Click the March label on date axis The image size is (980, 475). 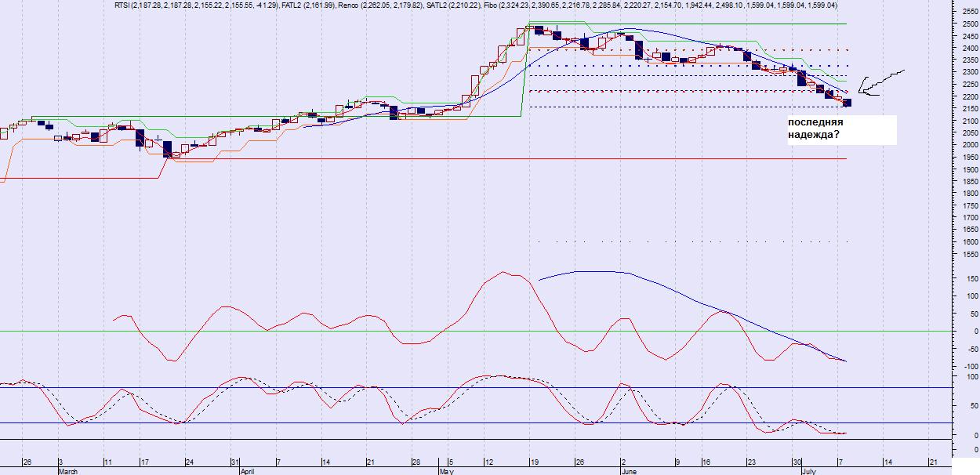point(68,472)
